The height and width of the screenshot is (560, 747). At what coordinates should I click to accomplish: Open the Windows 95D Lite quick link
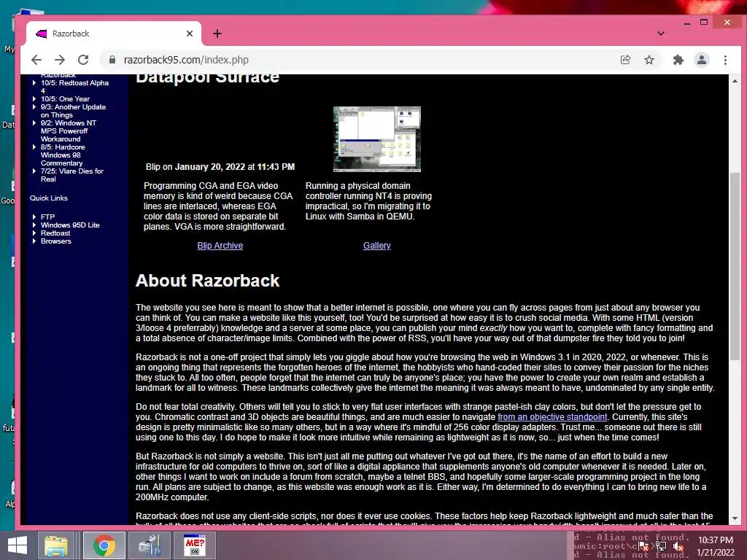tap(70, 225)
